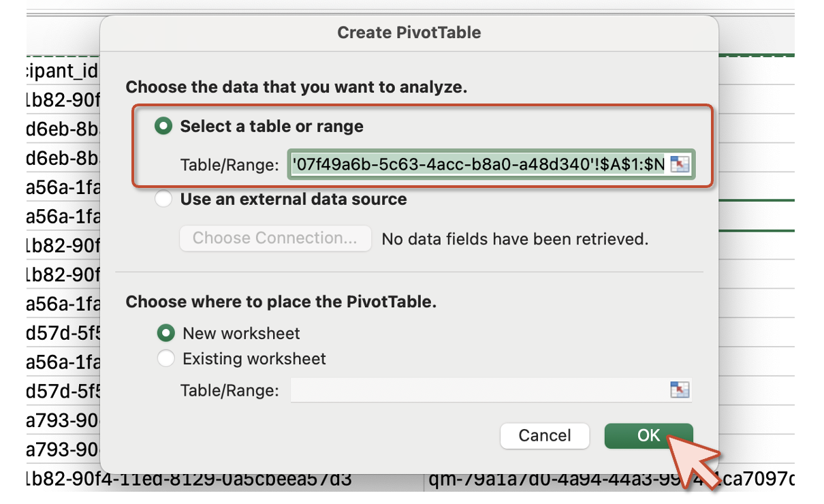Click the 'Choose Connection...' button
This screenshot has height=504, width=824.
point(275,238)
